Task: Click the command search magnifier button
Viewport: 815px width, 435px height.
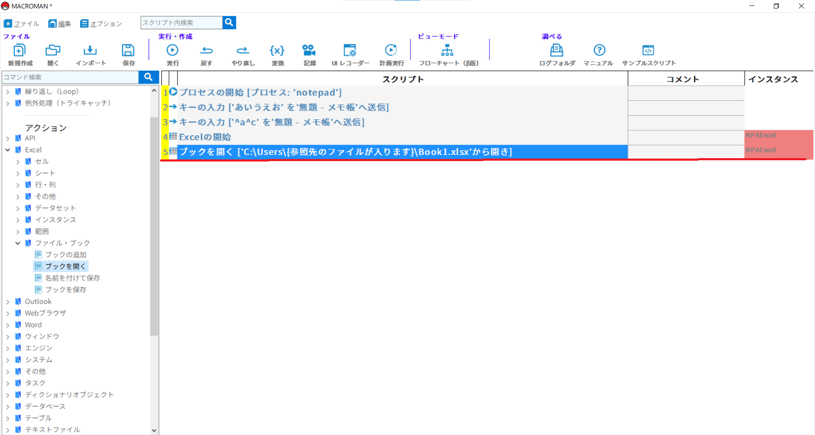Action: pyautogui.click(x=148, y=77)
